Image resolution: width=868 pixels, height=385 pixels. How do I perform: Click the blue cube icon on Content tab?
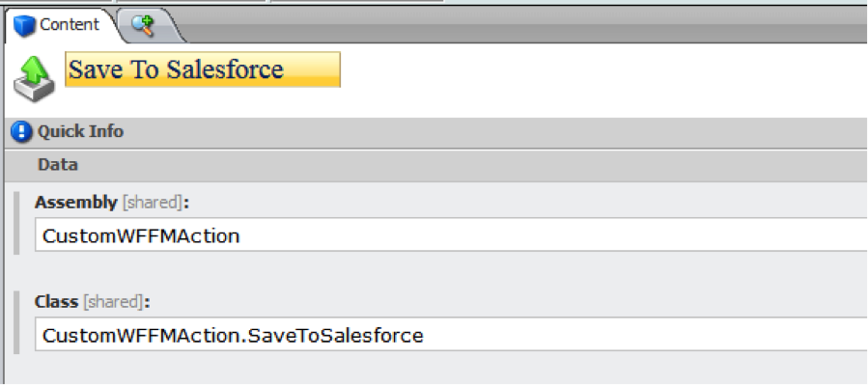click(x=24, y=26)
